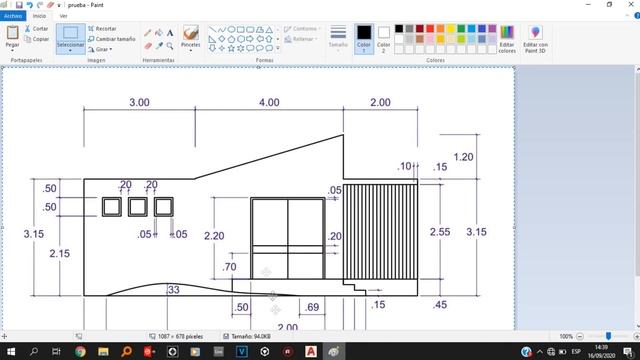Pick the yellow color swatch

451,29
